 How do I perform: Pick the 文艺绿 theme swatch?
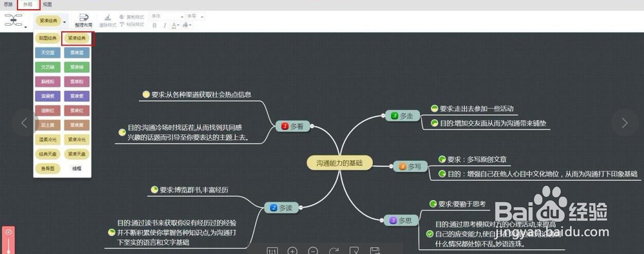(48, 67)
